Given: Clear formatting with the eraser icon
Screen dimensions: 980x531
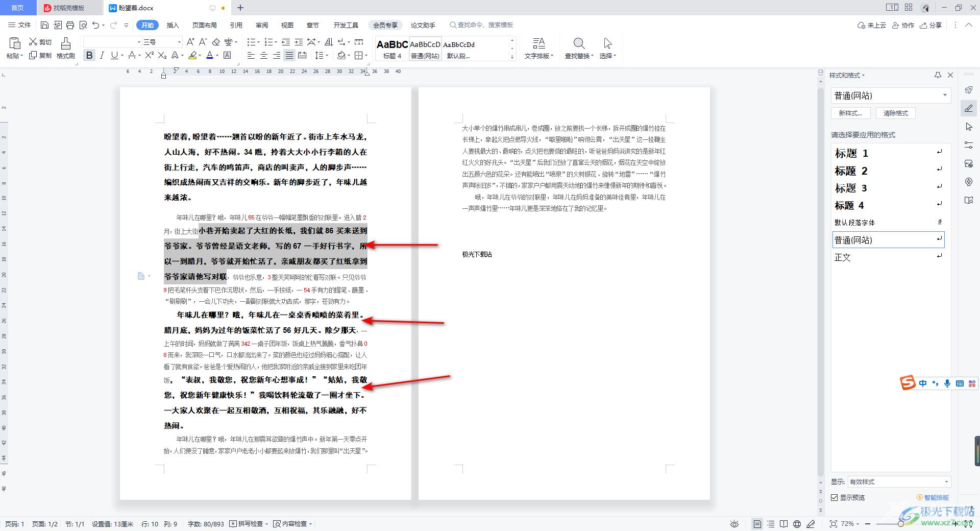Looking at the screenshot, I should click(x=216, y=42).
